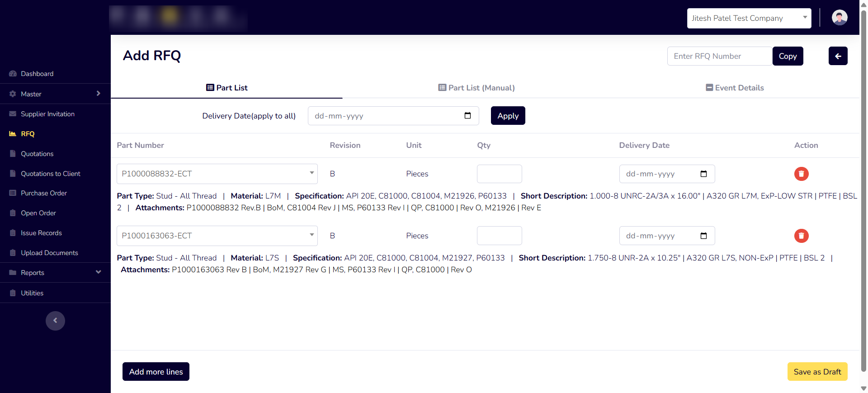Click the Utilities clipboard icon
This screenshot has height=393, width=868.
[13, 293]
